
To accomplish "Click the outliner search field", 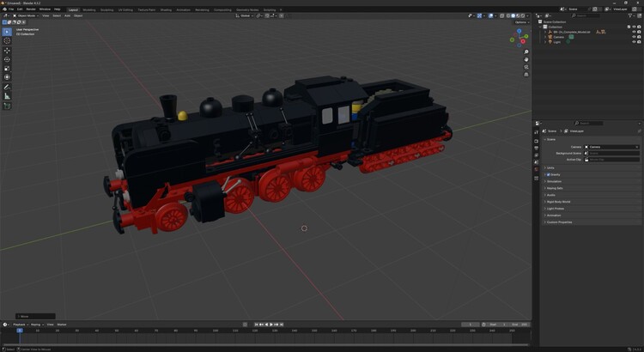I will click(x=586, y=15).
